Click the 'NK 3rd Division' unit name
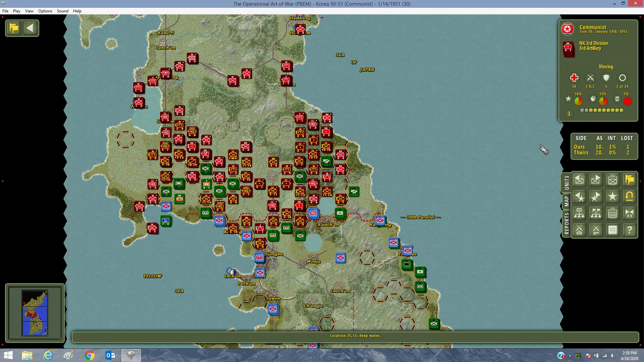Screen dimensions: 644x362 point(593,43)
